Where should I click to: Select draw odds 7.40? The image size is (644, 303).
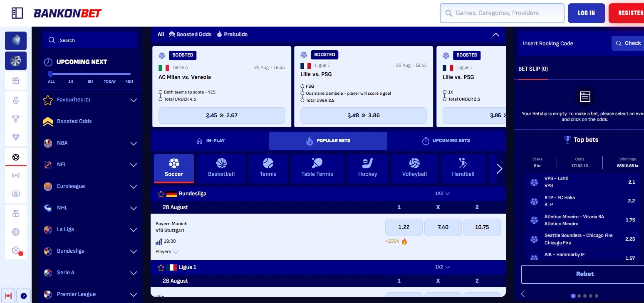(x=443, y=227)
